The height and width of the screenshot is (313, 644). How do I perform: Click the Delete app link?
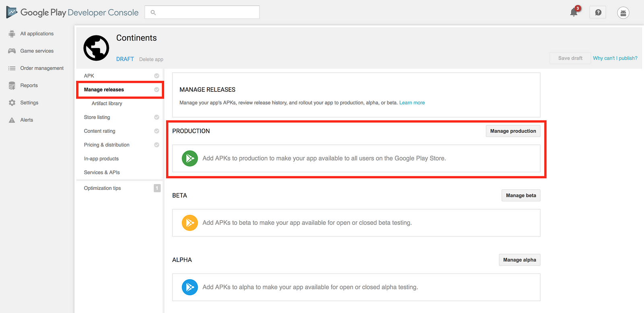(151, 60)
